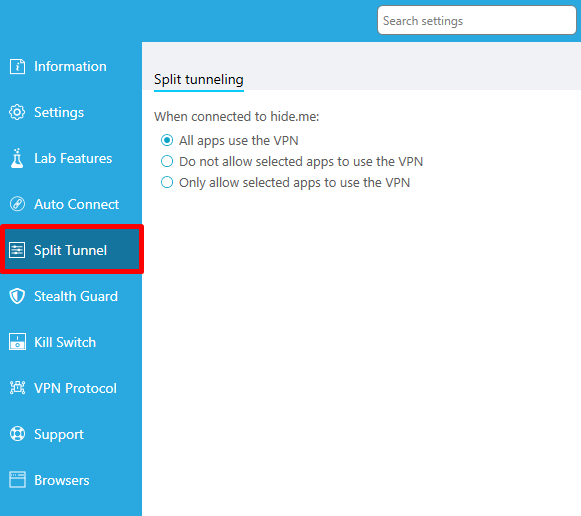Click the VPN Protocol network icon
Viewport: 581px width, 516px height.
pyautogui.click(x=17, y=388)
